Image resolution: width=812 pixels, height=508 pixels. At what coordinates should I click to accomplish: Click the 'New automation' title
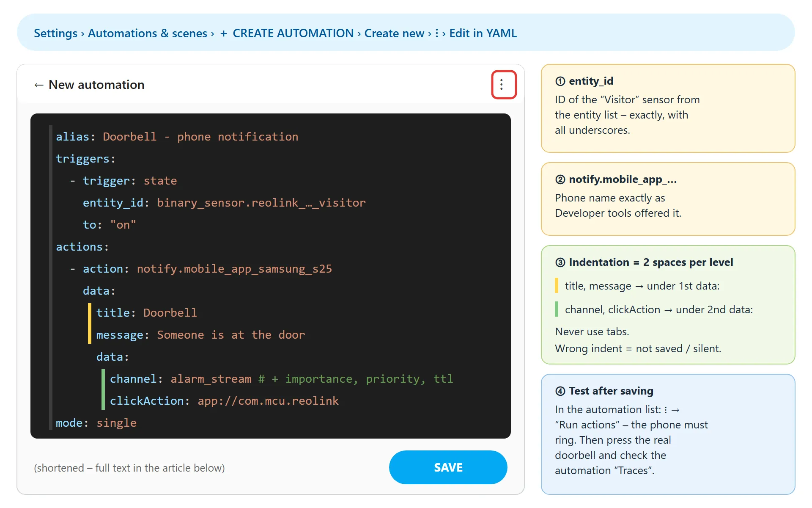click(96, 85)
